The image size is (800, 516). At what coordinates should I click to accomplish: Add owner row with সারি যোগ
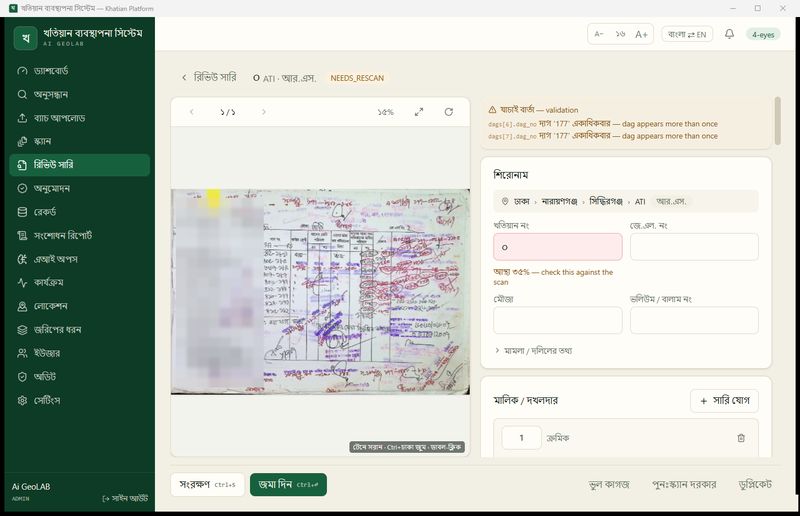pyautogui.click(x=724, y=401)
